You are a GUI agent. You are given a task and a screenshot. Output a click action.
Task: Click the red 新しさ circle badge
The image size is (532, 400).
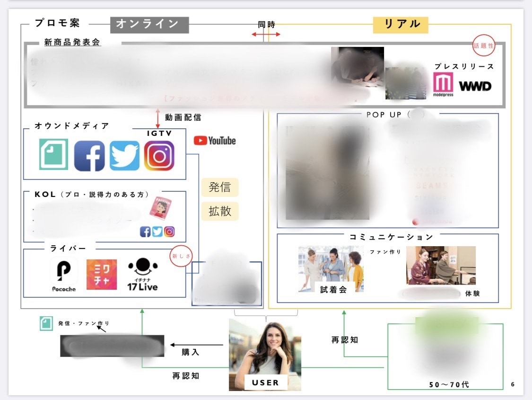pyautogui.click(x=181, y=256)
